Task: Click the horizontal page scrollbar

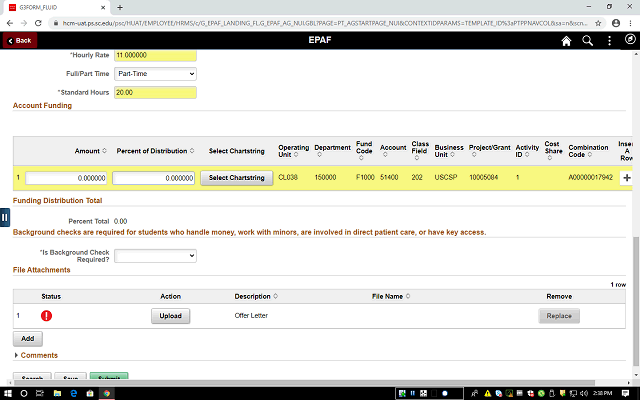Action: (x=302, y=383)
